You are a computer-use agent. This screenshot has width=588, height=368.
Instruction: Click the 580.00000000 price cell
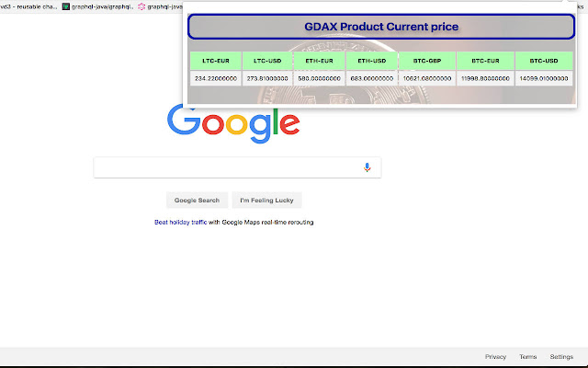tap(319, 78)
